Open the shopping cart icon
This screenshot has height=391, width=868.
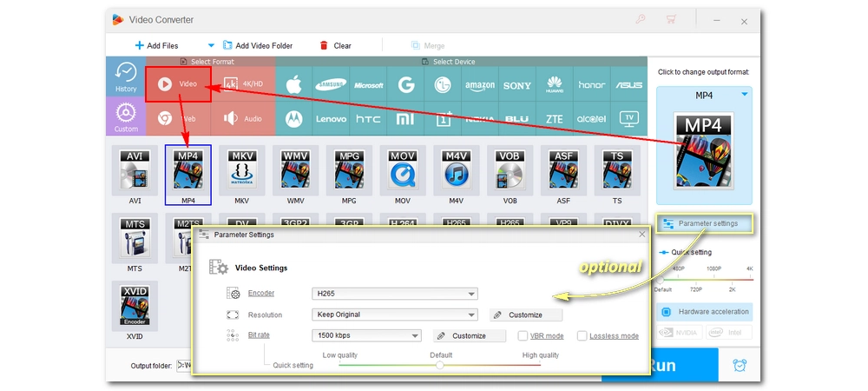[x=671, y=19]
